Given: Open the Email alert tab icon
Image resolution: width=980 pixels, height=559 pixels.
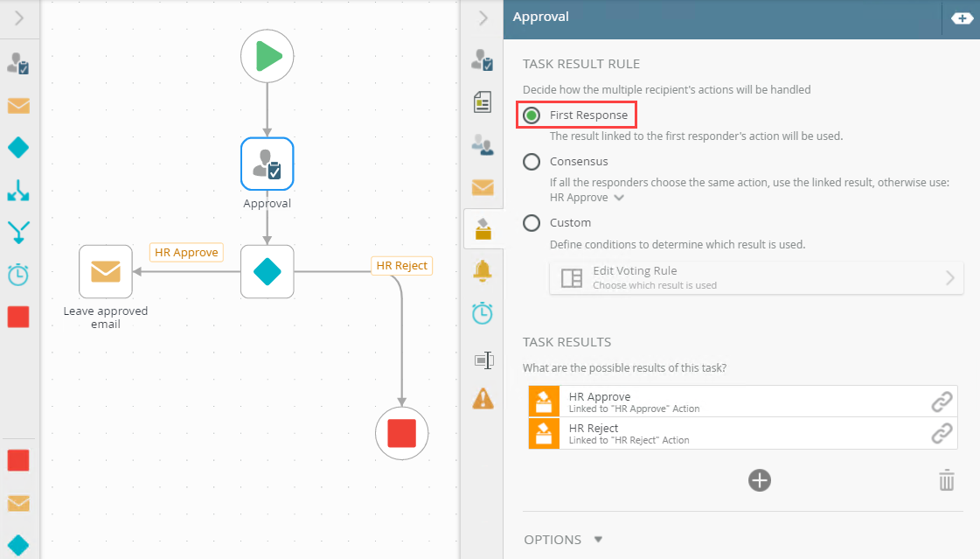Looking at the screenshot, I should pos(483,187).
